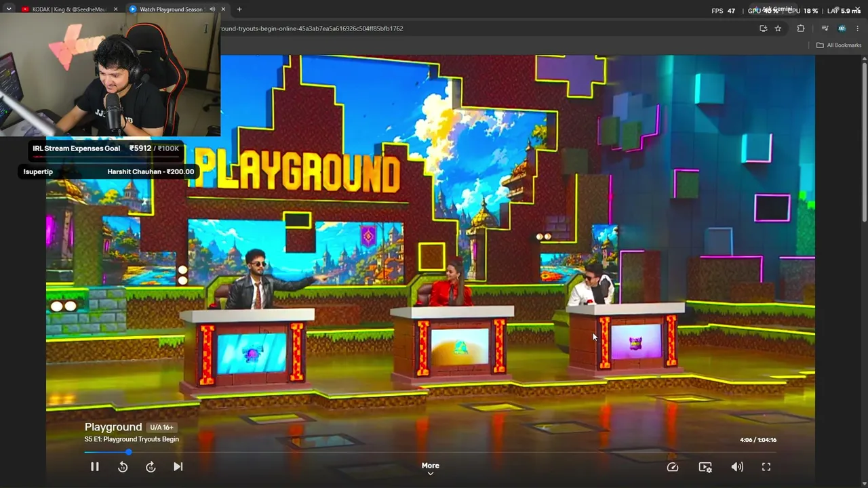The image size is (868, 488).
Task: Install the page as an app
Action: 763,28
